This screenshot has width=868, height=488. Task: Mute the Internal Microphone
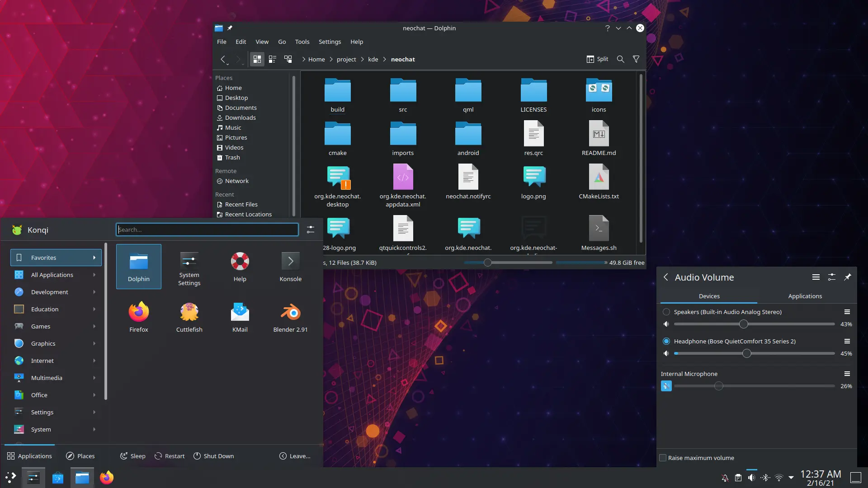click(665, 385)
